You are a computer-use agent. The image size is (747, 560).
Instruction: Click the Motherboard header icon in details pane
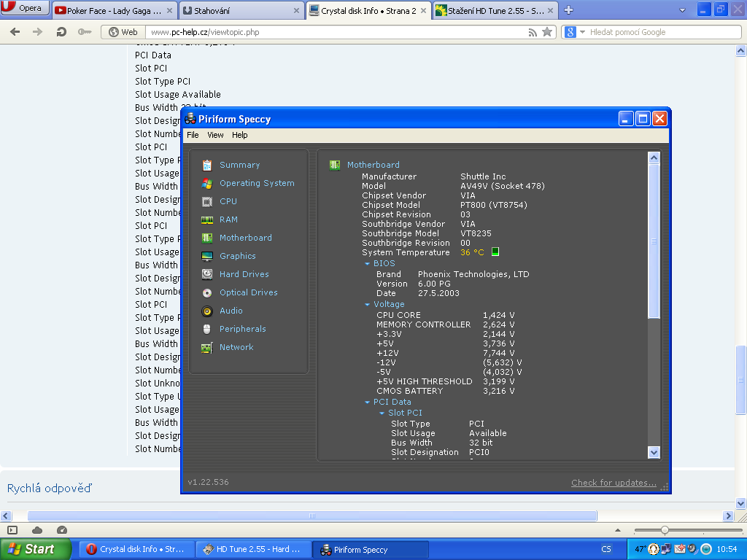tap(334, 165)
